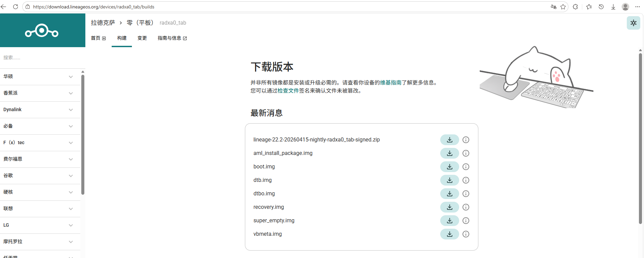644x258 pixels.
Task: Open the browser profile avatar
Action: (x=625, y=7)
